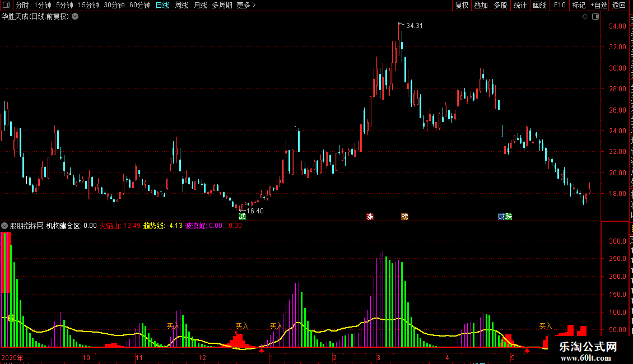633x364 pixels.
Task: Open the 复权 adjustment button
Action: click(462, 5)
